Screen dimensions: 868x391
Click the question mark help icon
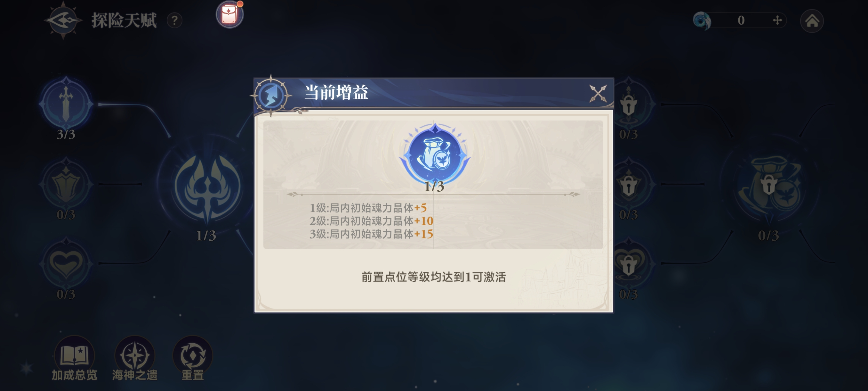[174, 21]
